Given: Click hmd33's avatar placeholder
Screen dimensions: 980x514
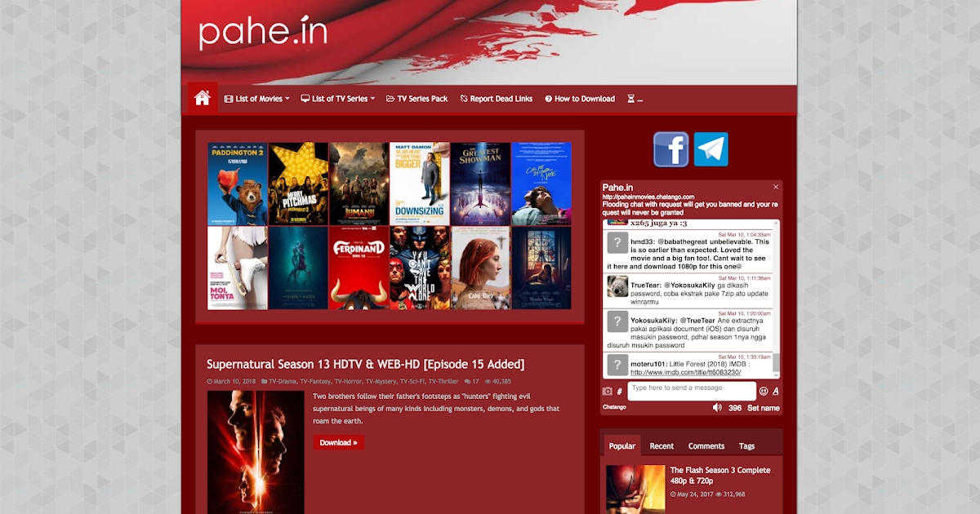Looking at the screenshot, I should coord(618,243).
